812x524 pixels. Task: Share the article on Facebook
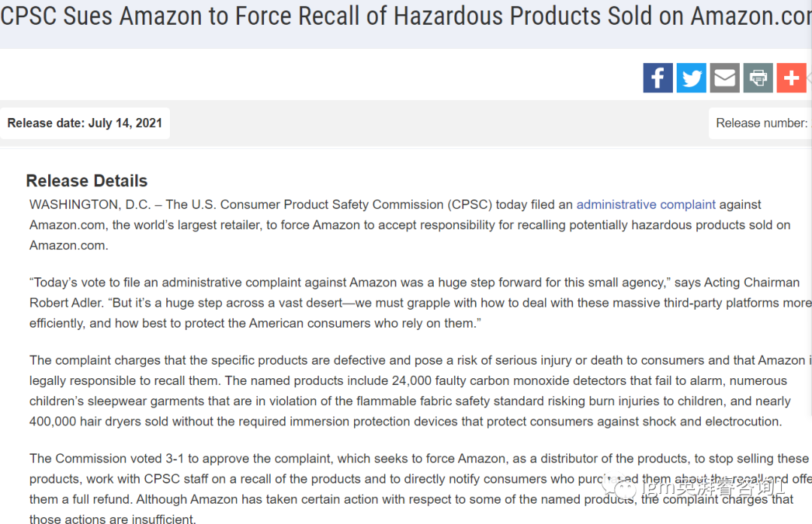(x=658, y=78)
